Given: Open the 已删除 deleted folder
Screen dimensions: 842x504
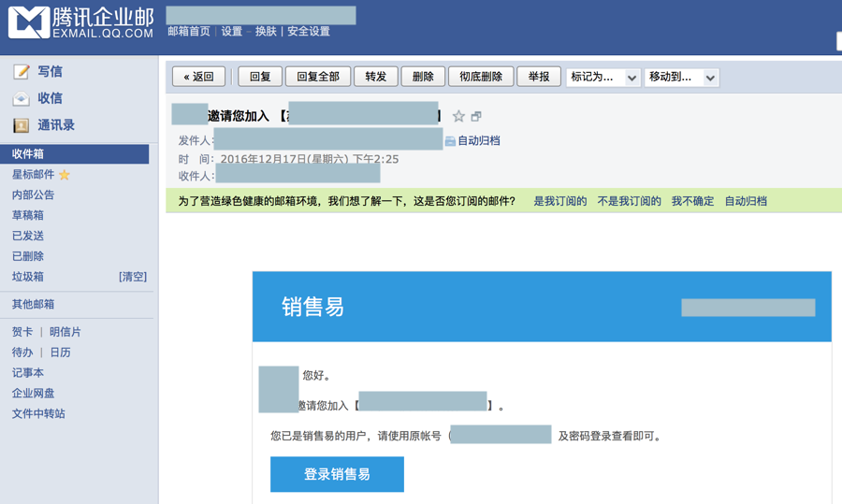Looking at the screenshot, I should [x=28, y=256].
